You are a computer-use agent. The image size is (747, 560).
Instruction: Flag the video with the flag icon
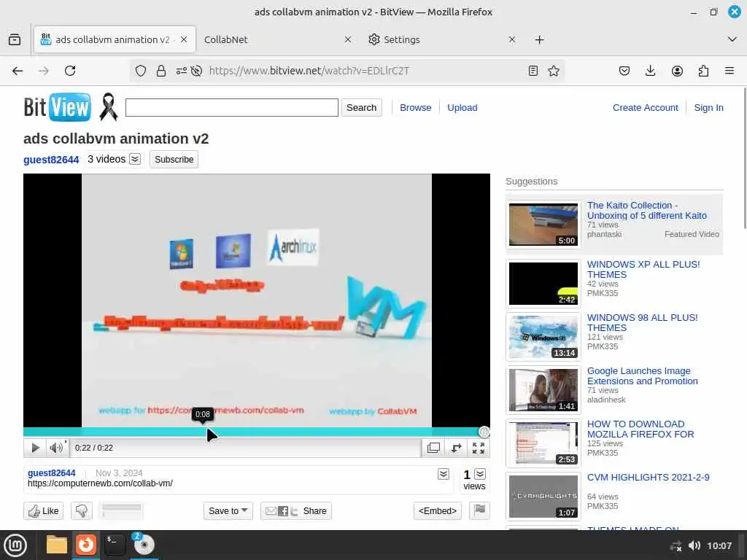tap(479, 510)
